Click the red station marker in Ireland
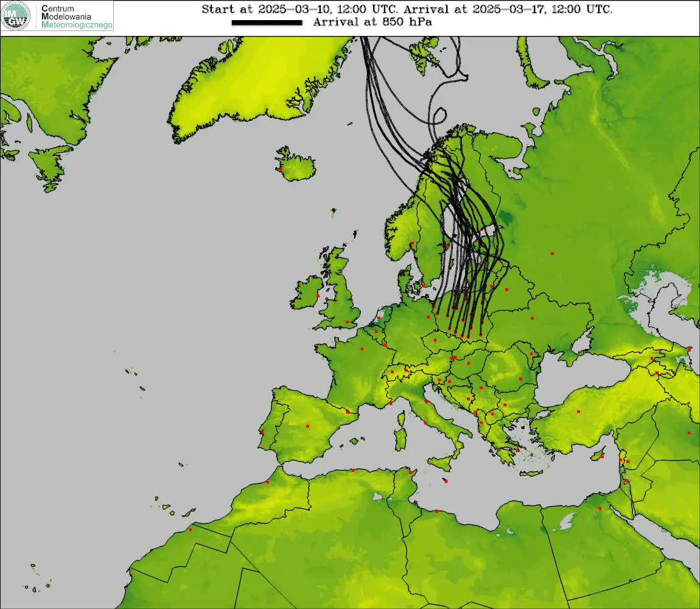Image resolution: width=700 pixels, height=609 pixels. click(x=318, y=296)
